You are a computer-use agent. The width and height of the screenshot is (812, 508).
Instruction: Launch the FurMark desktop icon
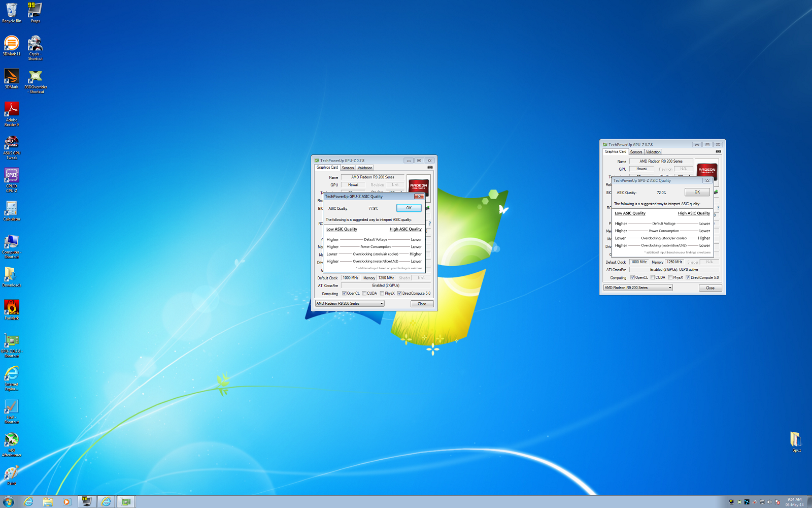click(x=11, y=310)
